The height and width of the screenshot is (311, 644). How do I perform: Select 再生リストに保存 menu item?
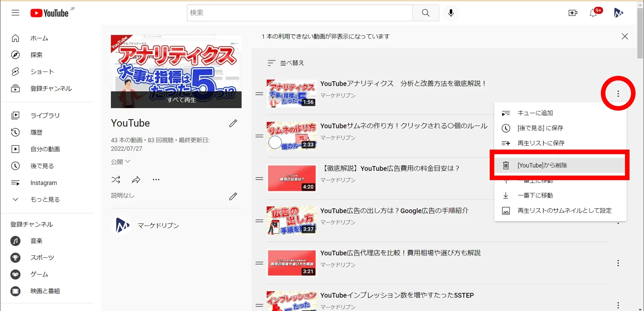[560, 143]
